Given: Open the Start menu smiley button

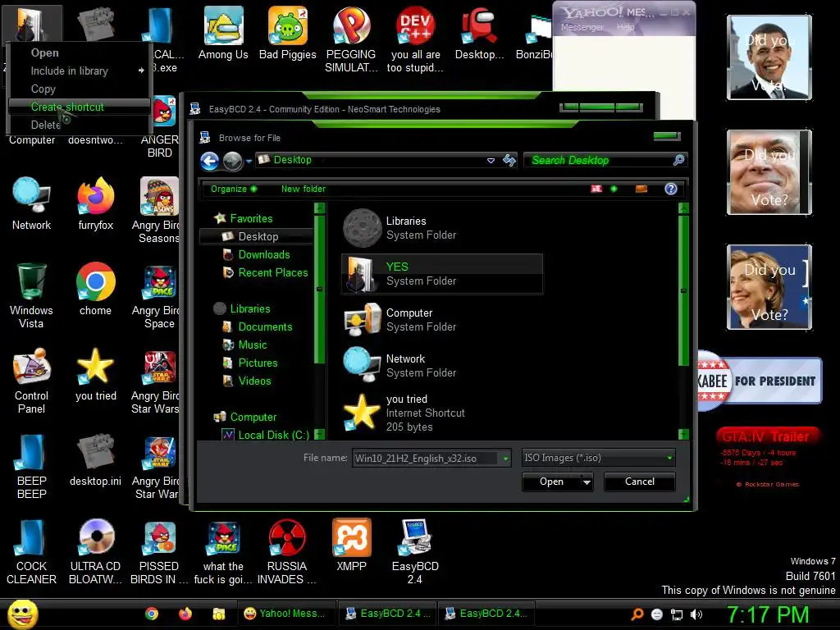Looking at the screenshot, I should (x=22, y=614).
